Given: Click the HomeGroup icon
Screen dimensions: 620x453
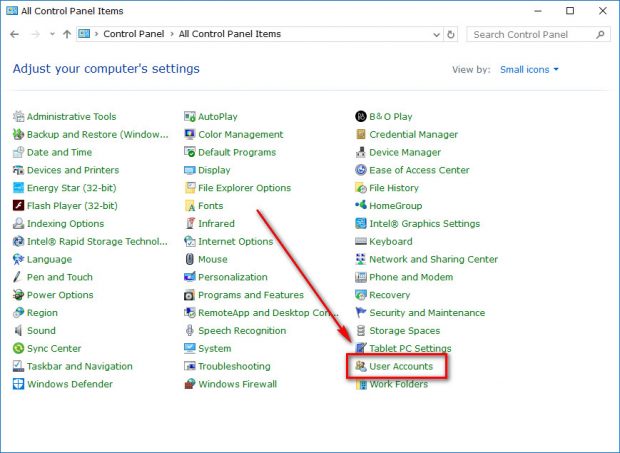Looking at the screenshot, I should [x=361, y=206].
